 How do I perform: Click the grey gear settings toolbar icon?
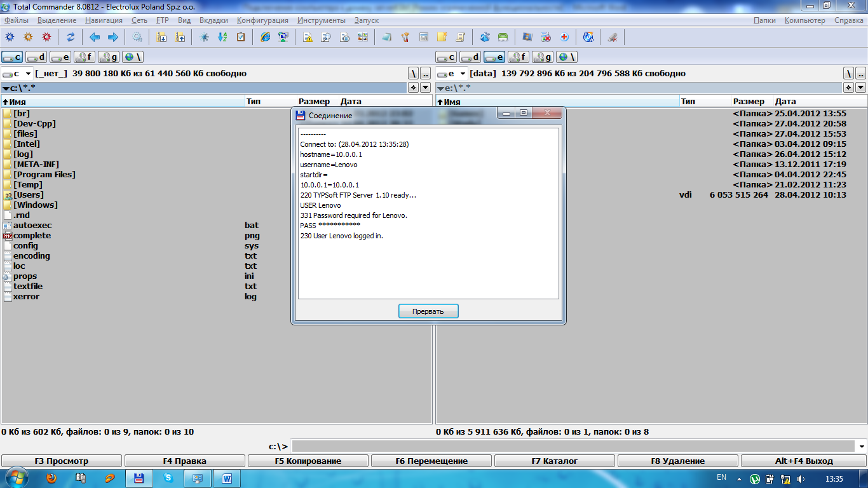[x=137, y=37]
